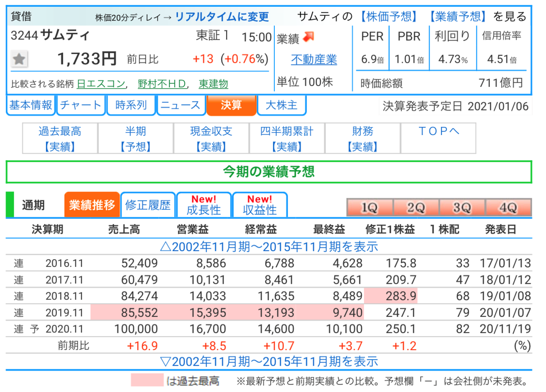The width and height of the screenshot is (546, 392).
Task: Click 決算発表予定日 2021/01/06
Action: (x=455, y=106)
